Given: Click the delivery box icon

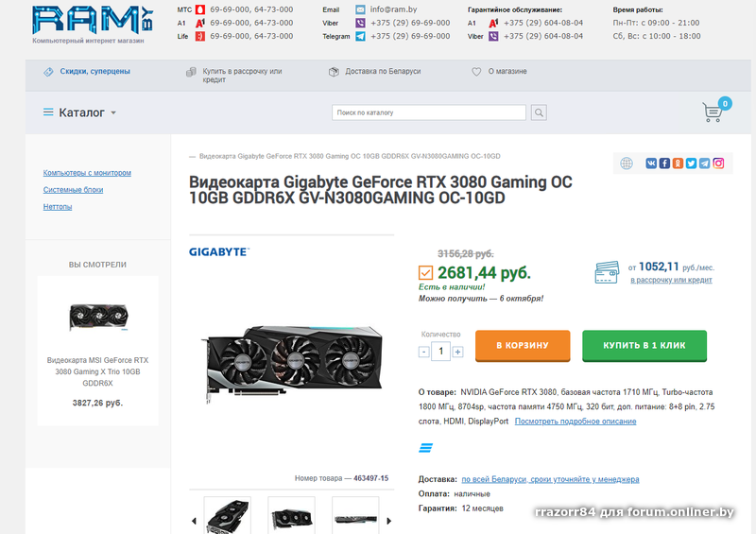Looking at the screenshot, I should 334,72.
